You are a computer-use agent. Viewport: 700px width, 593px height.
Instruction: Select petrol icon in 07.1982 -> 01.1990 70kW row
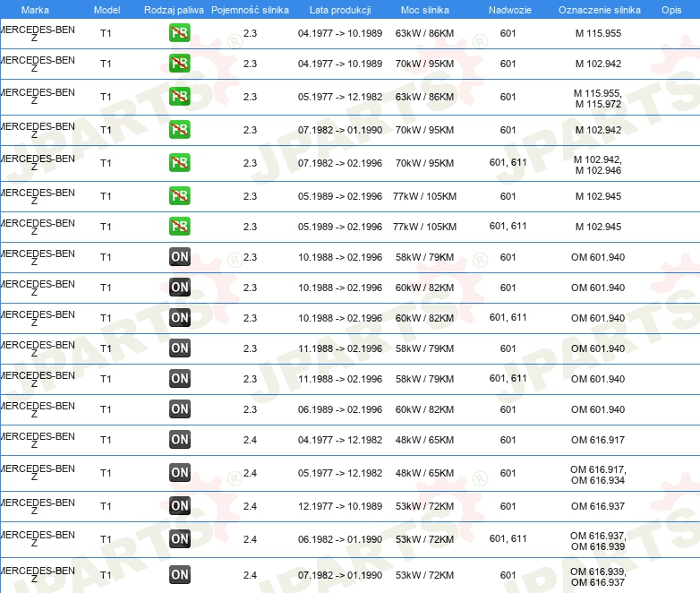point(179,130)
